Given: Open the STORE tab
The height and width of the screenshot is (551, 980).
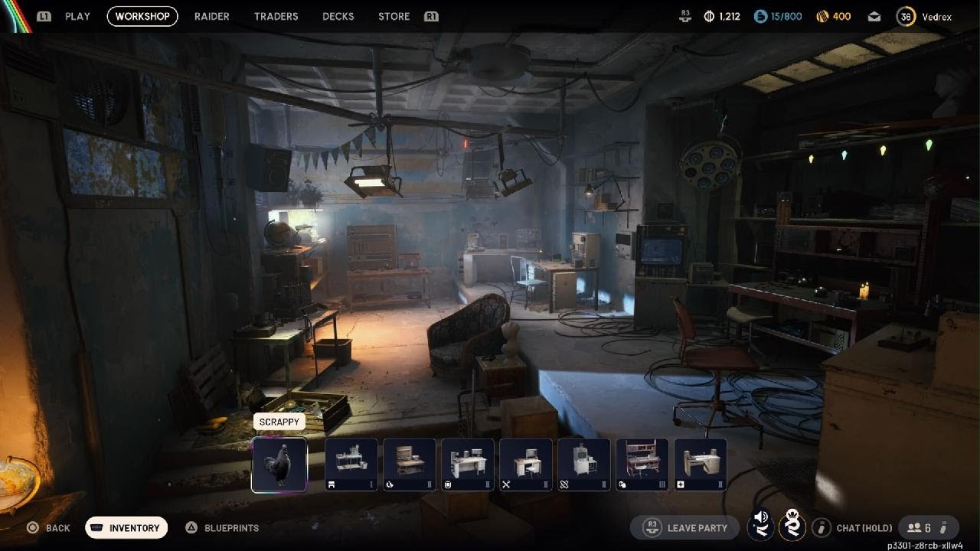Looking at the screenshot, I should point(394,16).
